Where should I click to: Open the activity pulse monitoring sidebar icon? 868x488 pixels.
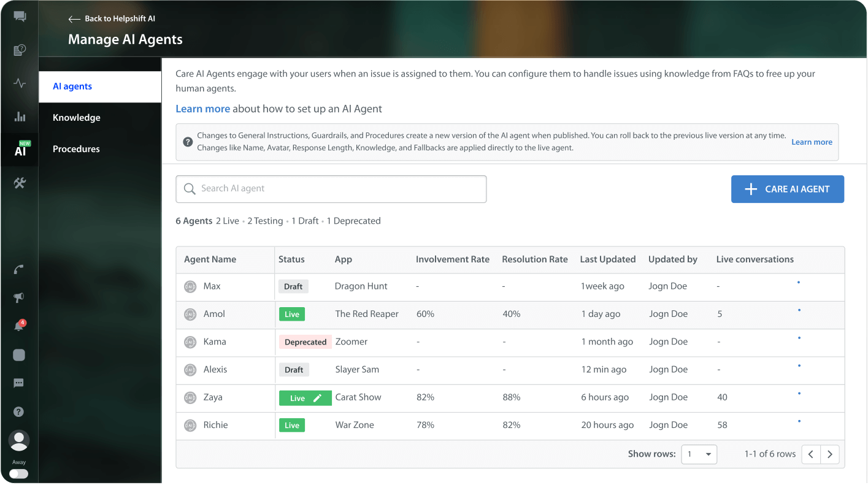tap(19, 83)
